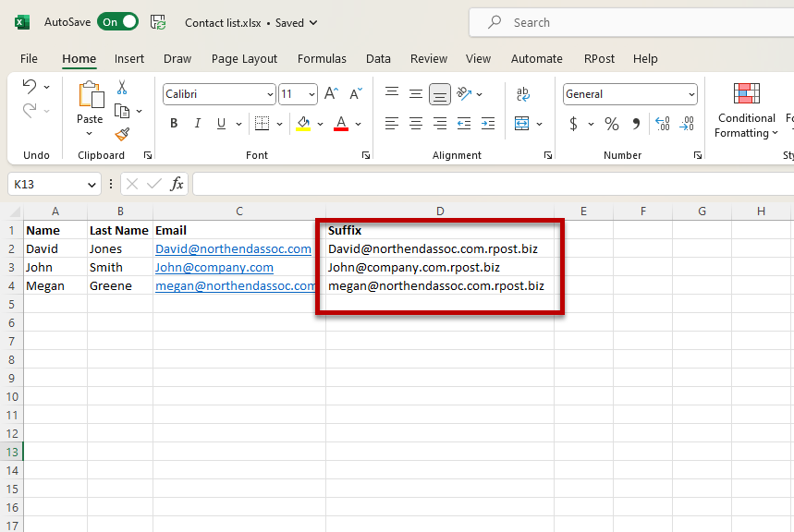Cut selection with the scissors icon
This screenshot has width=794, height=532.
122,88
